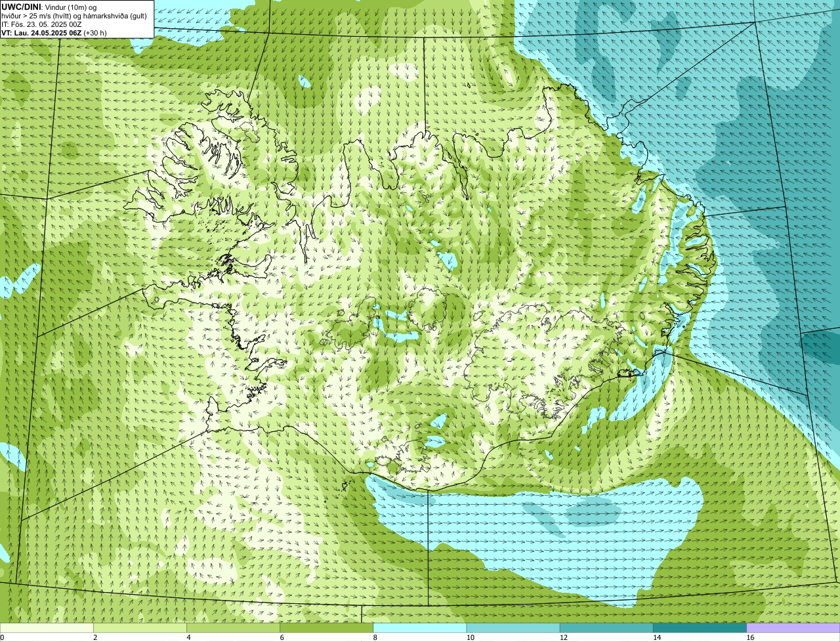Click the "2" label on the color scale
840x642 pixels.
(x=95, y=637)
